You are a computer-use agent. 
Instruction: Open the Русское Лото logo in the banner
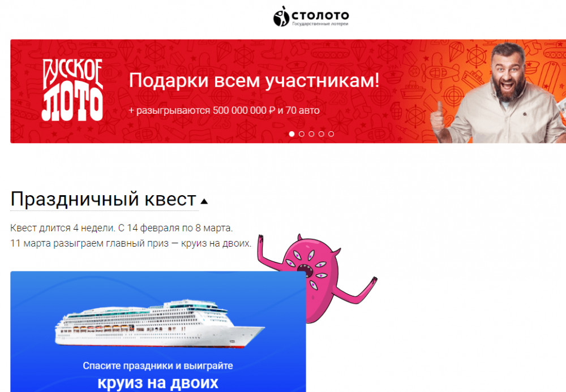point(72,90)
